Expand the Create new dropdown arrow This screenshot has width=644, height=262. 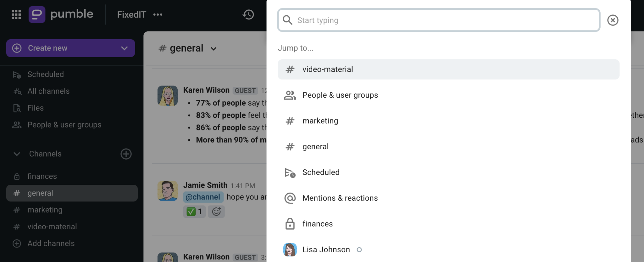pos(124,48)
